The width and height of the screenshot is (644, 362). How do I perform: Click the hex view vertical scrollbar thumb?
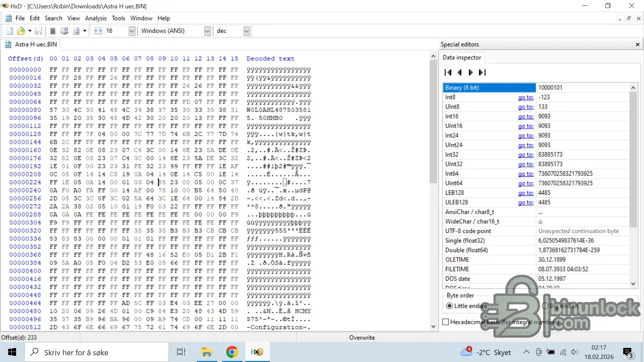(433, 121)
